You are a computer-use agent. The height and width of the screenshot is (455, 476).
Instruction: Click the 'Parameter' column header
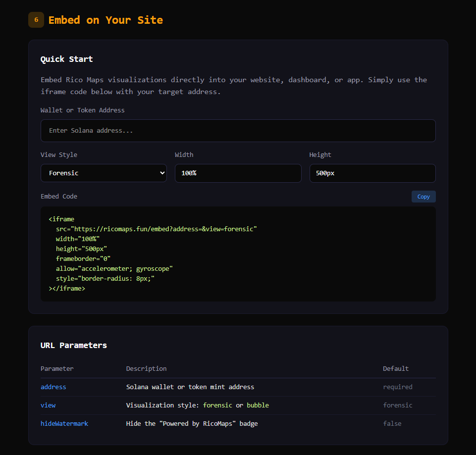click(x=57, y=368)
